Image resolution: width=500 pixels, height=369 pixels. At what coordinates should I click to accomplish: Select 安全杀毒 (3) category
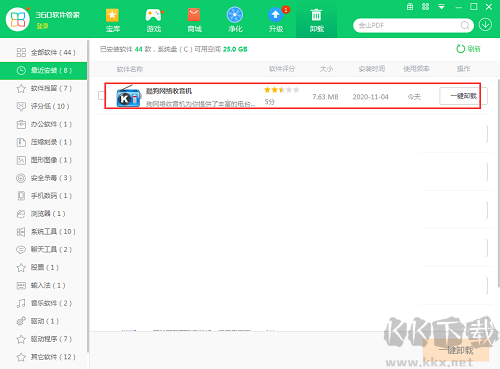44,178
